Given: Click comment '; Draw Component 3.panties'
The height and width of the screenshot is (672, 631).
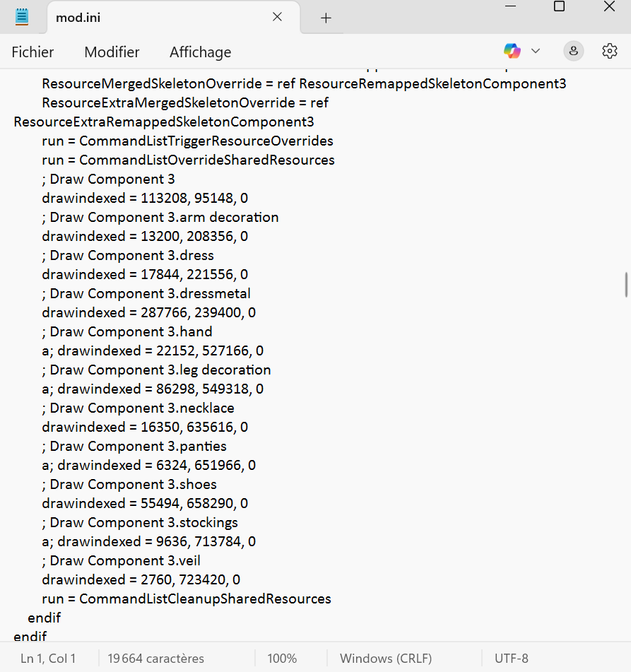Looking at the screenshot, I should point(134,446).
